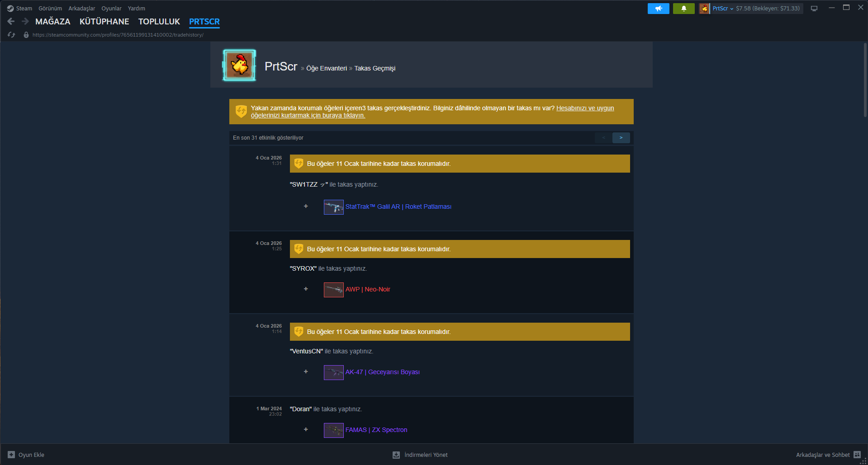Open StatTrak Galil AR | Roket Patlaması link
The height and width of the screenshot is (465, 868).
click(x=398, y=207)
